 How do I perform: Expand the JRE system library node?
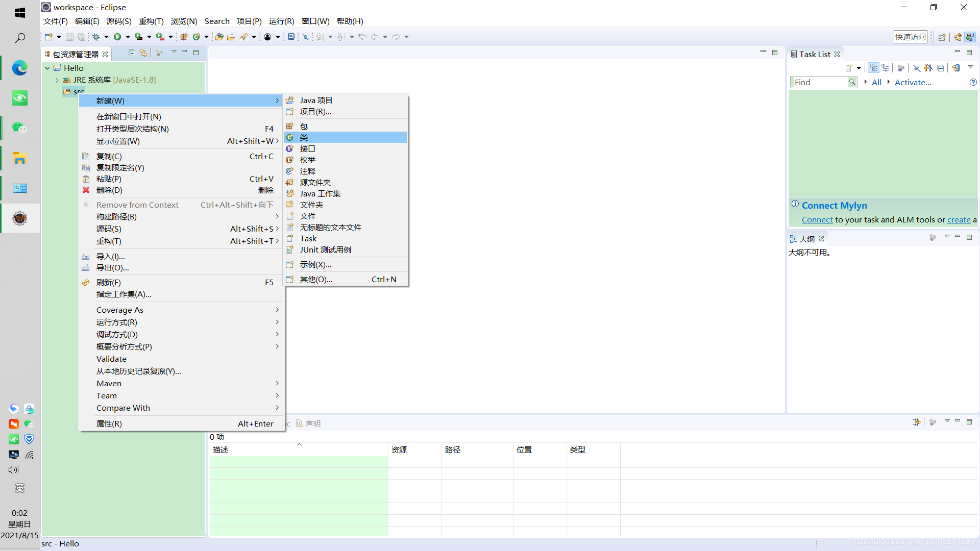(x=57, y=80)
